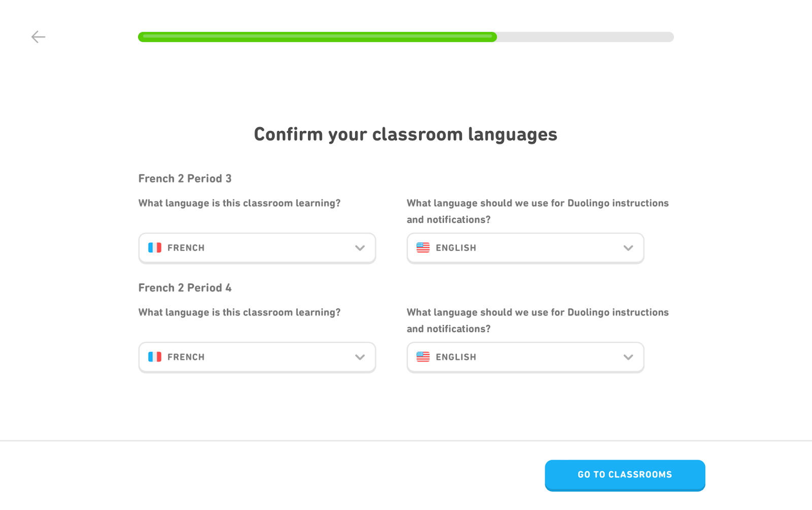Click the chevron on Period 4 English selector
The image size is (812, 510).
coord(628,357)
